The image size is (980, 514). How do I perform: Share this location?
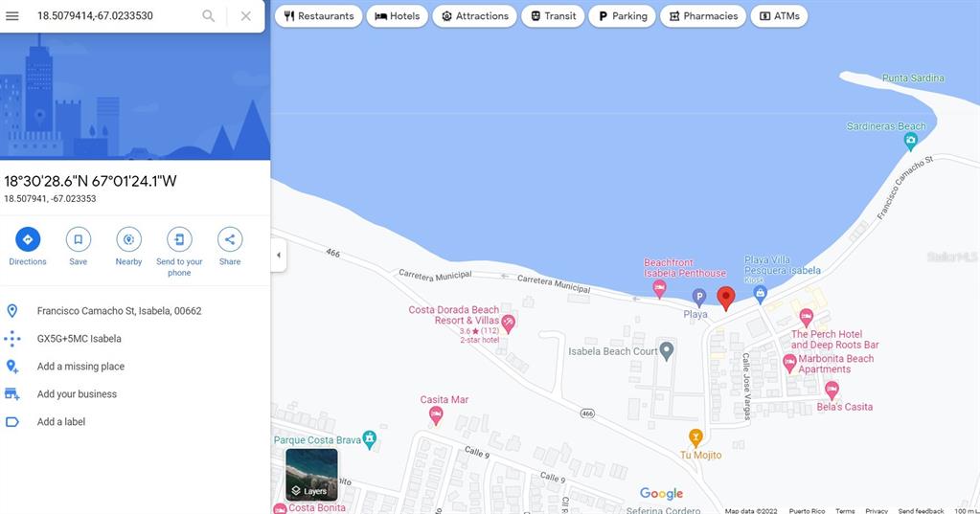pos(230,239)
